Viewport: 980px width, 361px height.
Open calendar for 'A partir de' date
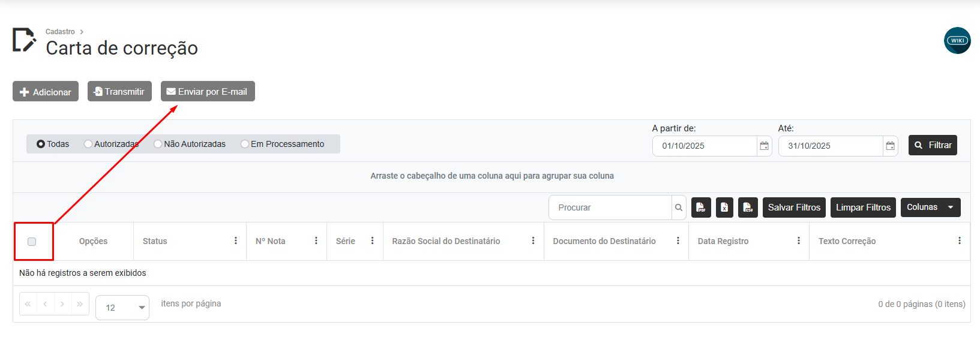click(764, 146)
